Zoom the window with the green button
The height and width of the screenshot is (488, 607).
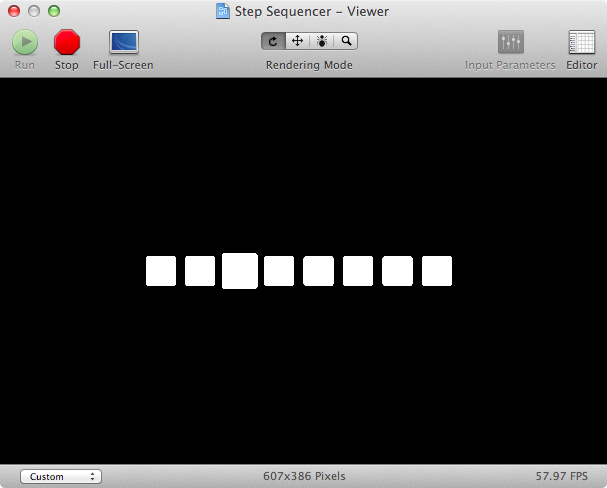[x=54, y=11]
